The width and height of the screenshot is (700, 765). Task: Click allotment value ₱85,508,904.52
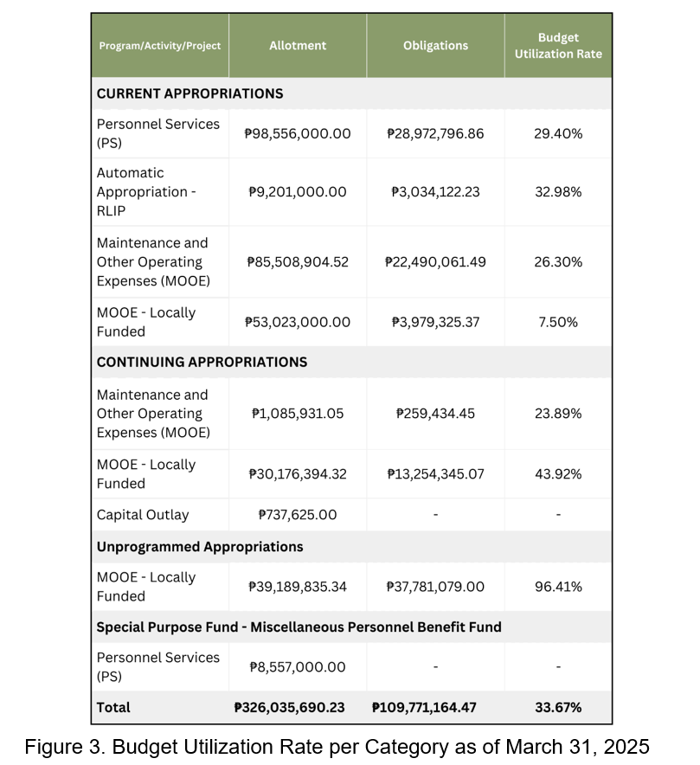coord(298,261)
